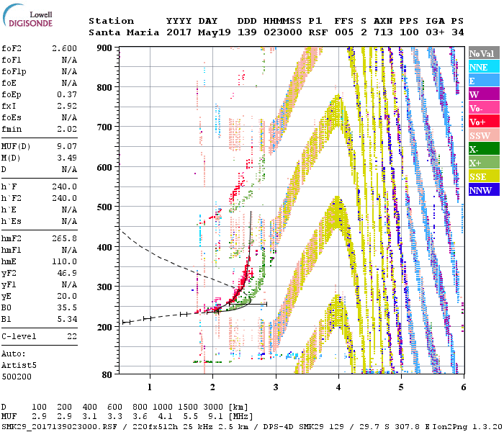Image resolution: width=504 pixels, height=432 pixels.
Task: Click the MUF 5.5 value for 1500 km
Action: pyautogui.click(x=190, y=417)
